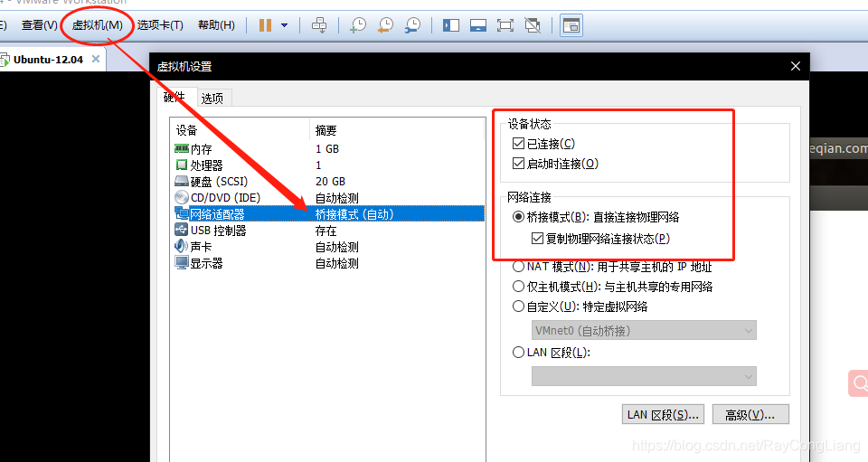
Task: Select the USB 控制器 device row
Action: coord(329,231)
